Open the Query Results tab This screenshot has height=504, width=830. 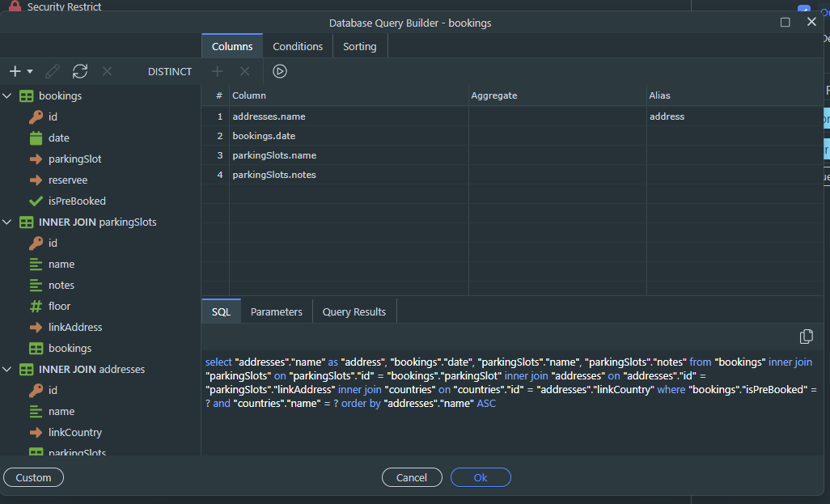[x=354, y=311]
